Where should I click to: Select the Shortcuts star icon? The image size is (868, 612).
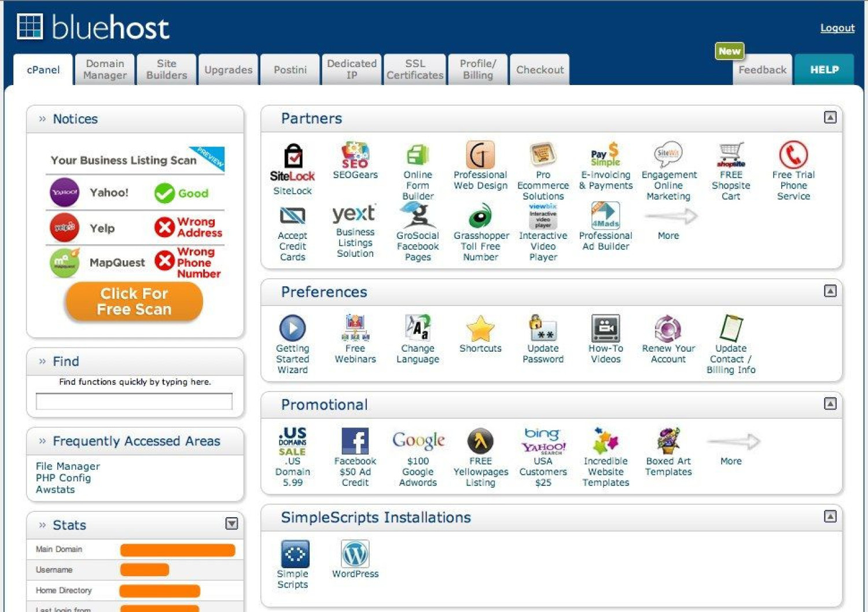[480, 328]
